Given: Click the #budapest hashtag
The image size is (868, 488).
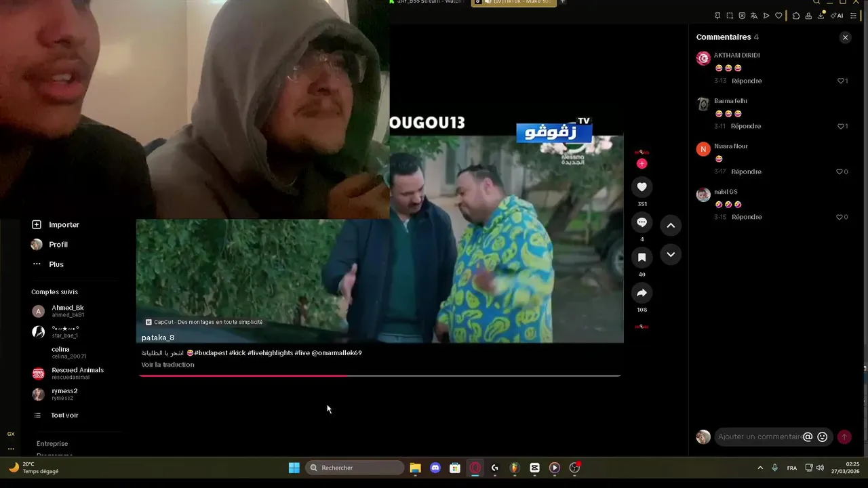Looking at the screenshot, I should 211,353.
